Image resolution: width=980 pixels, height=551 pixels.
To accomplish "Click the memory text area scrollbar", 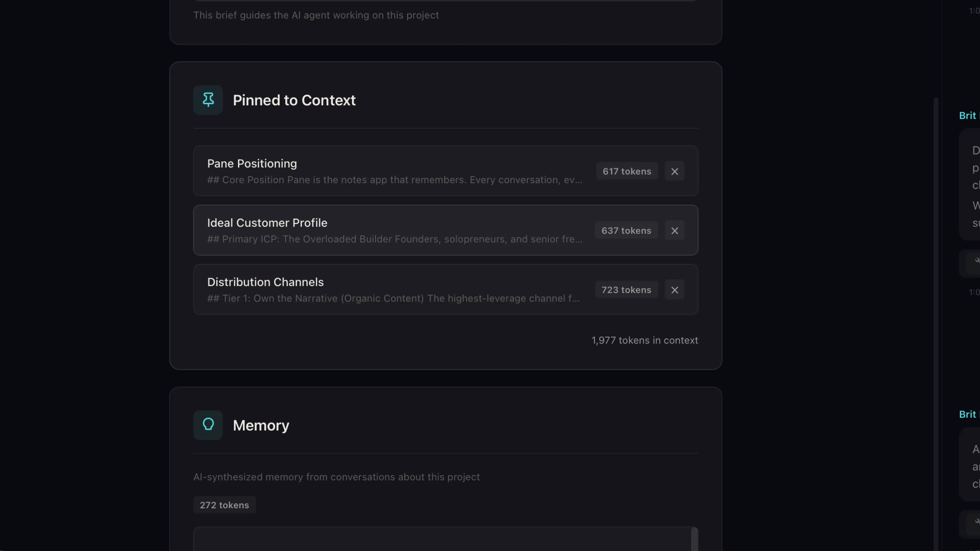I will [694, 539].
